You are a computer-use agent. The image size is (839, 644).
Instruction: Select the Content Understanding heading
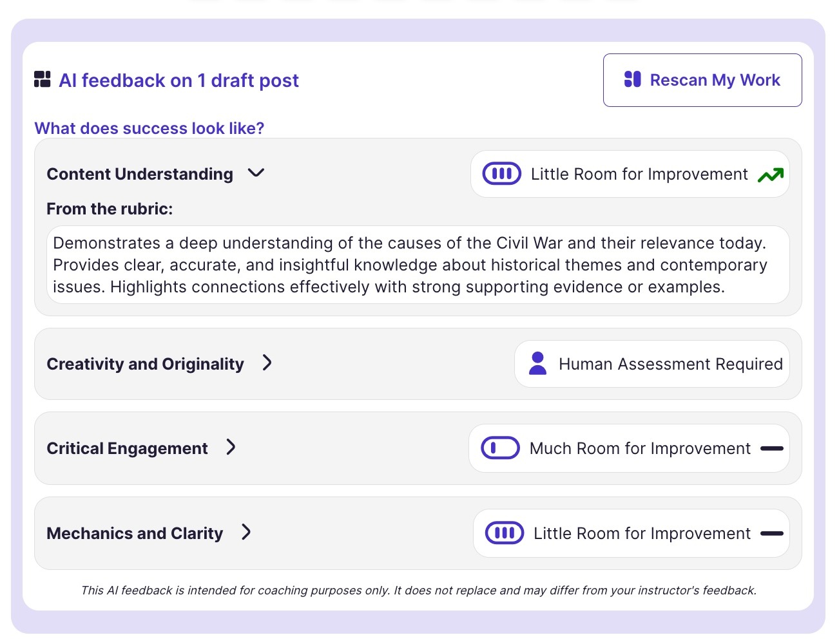point(140,174)
